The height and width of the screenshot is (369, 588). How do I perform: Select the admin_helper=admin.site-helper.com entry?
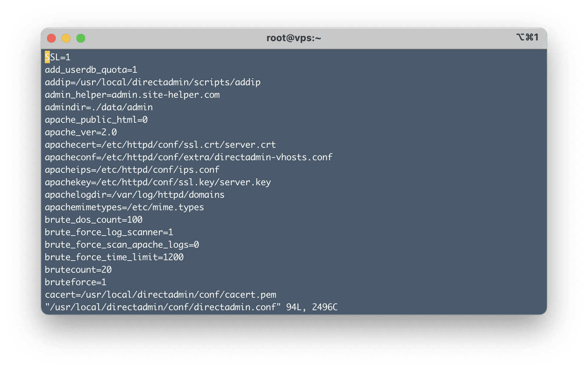[132, 95]
